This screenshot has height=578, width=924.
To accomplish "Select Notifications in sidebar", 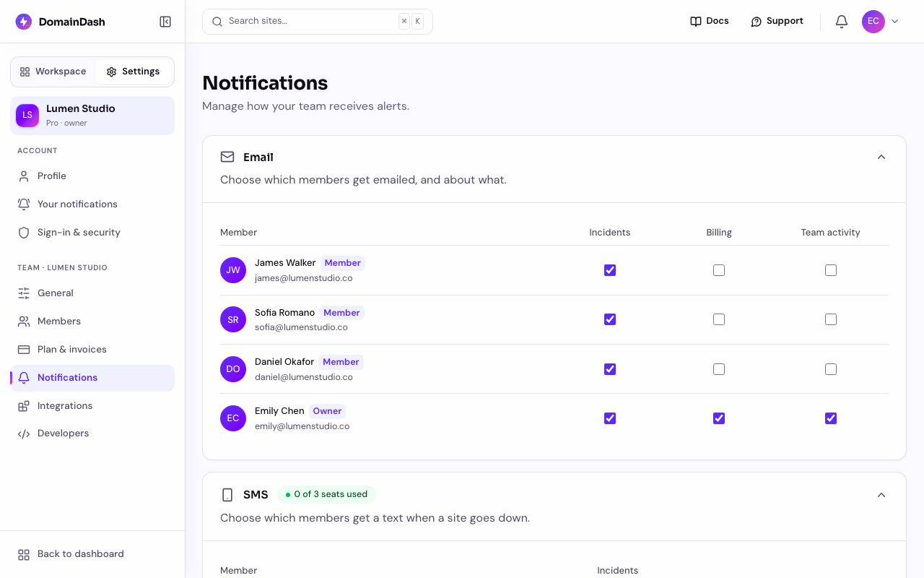I will pos(92,378).
